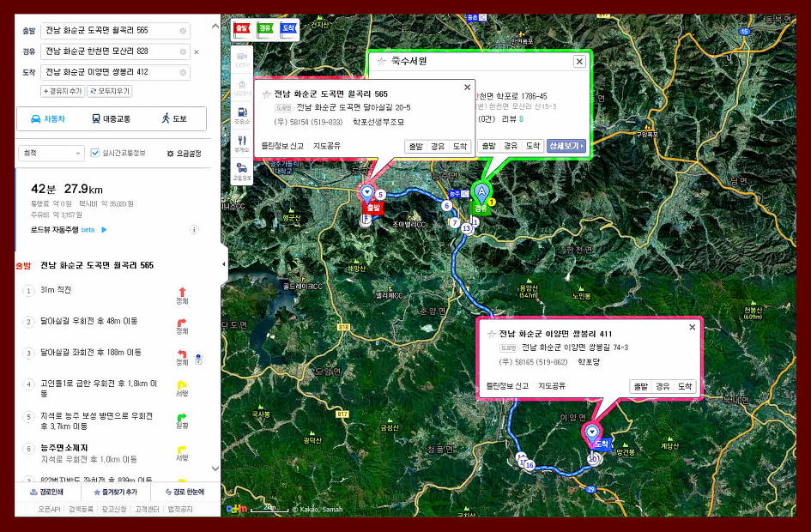
Task: Set 쌍봉리 411 popup as 출발
Action: point(641,387)
